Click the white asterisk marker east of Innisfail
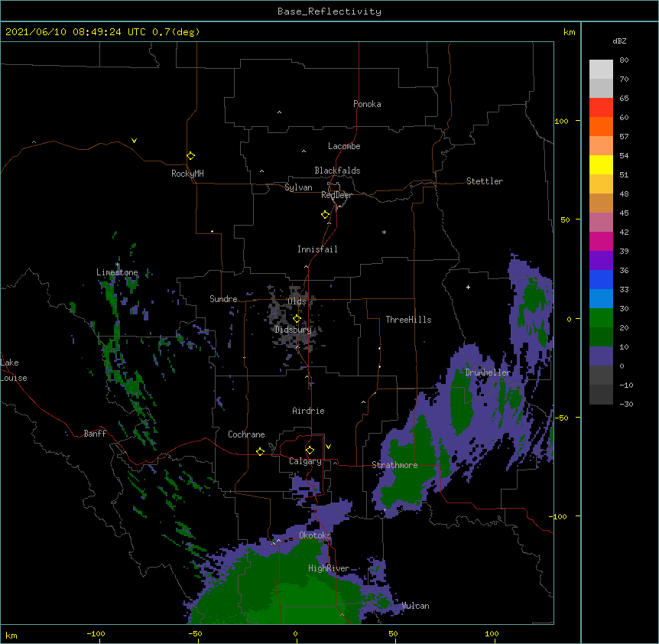This screenshot has width=659, height=644. (384, 232)
